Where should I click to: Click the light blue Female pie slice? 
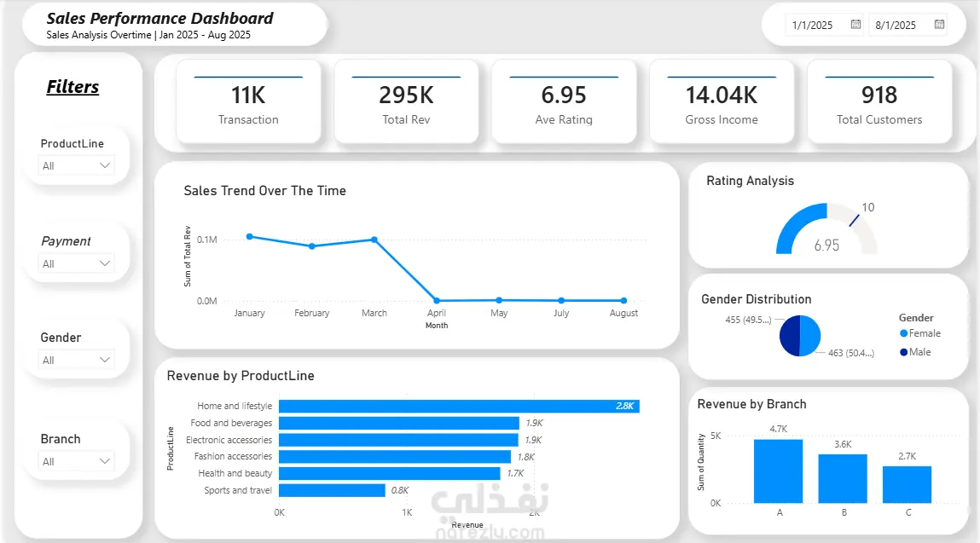[810, 336]
